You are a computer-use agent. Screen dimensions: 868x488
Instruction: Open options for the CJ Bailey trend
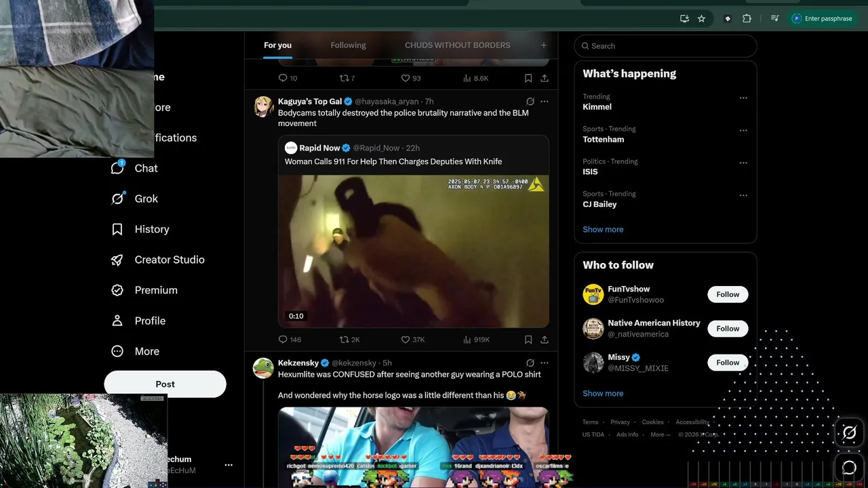point(743,195)
